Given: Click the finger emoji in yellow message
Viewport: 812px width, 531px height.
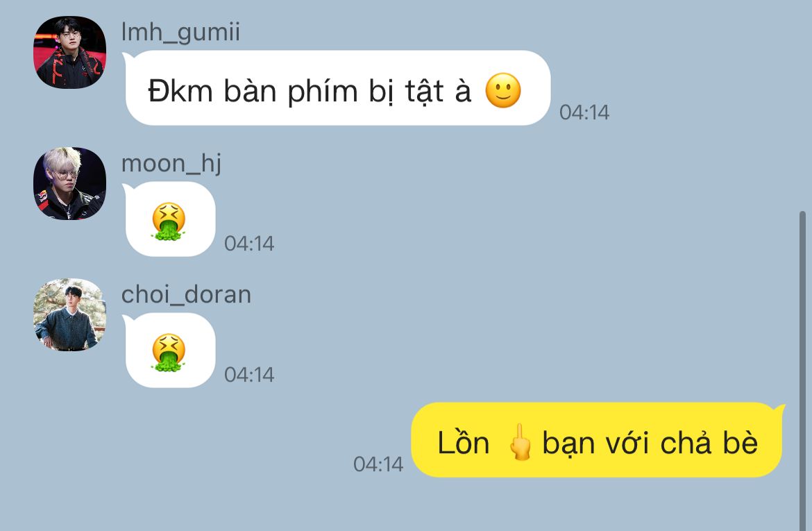Looking at the screenshot, I should pos(520,442).
